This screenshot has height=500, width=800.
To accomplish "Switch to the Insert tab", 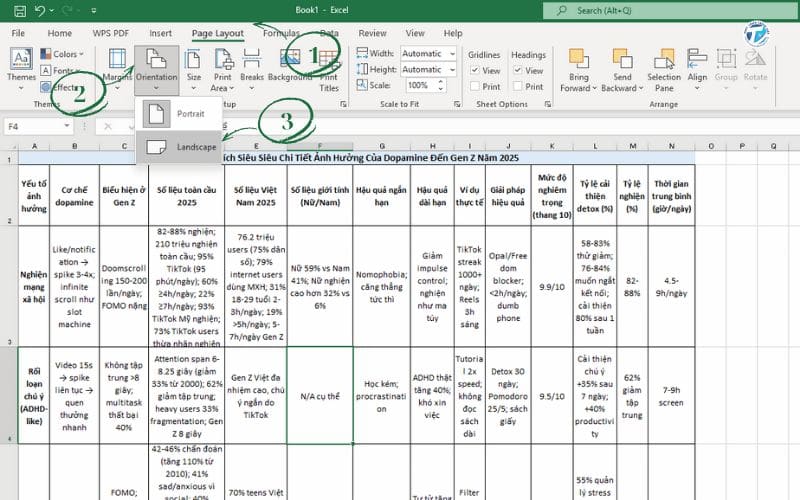I will click(160, 33).
